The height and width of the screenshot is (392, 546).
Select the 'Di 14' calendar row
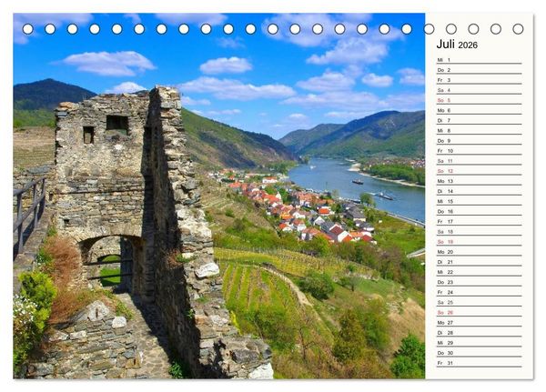click(x=480, y=191)
